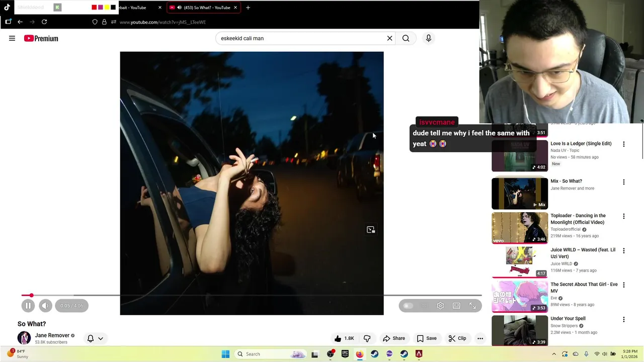Image resolution: width=644 pixels, height=362 pixels.
Task: Focus the search field 'eskeekid cali man'
Action: (x=301, y=38)
